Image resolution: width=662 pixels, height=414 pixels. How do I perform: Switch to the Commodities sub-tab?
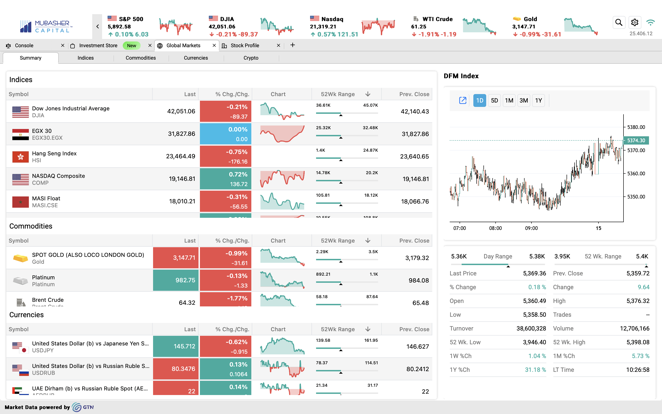(140, 58)
